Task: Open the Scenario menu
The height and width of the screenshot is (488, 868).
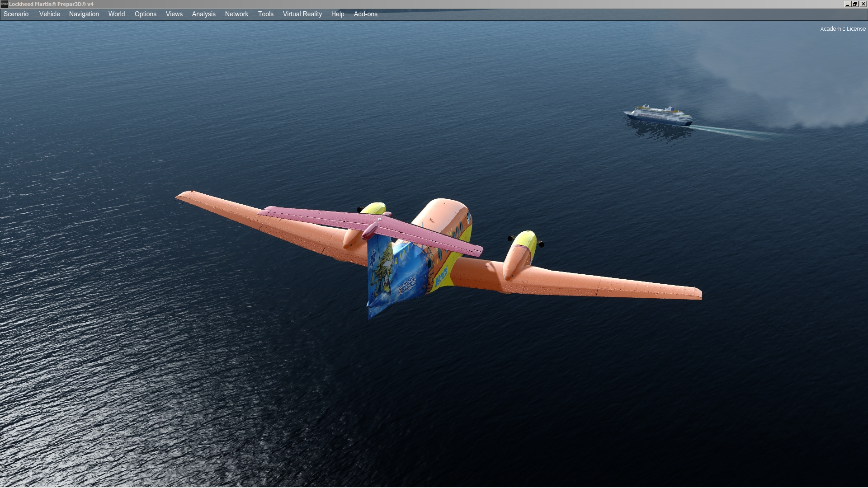Action: click(x=16, y=14)
